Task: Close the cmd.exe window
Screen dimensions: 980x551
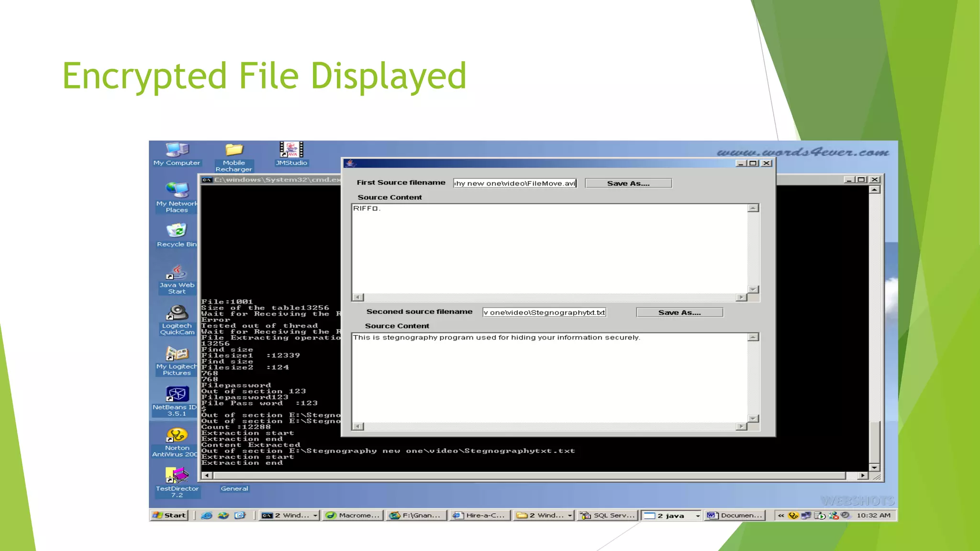Action: [x=875, y=179]
